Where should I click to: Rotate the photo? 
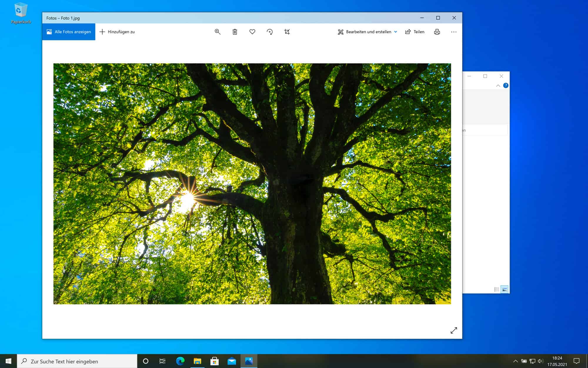click(x=270, y=32)
